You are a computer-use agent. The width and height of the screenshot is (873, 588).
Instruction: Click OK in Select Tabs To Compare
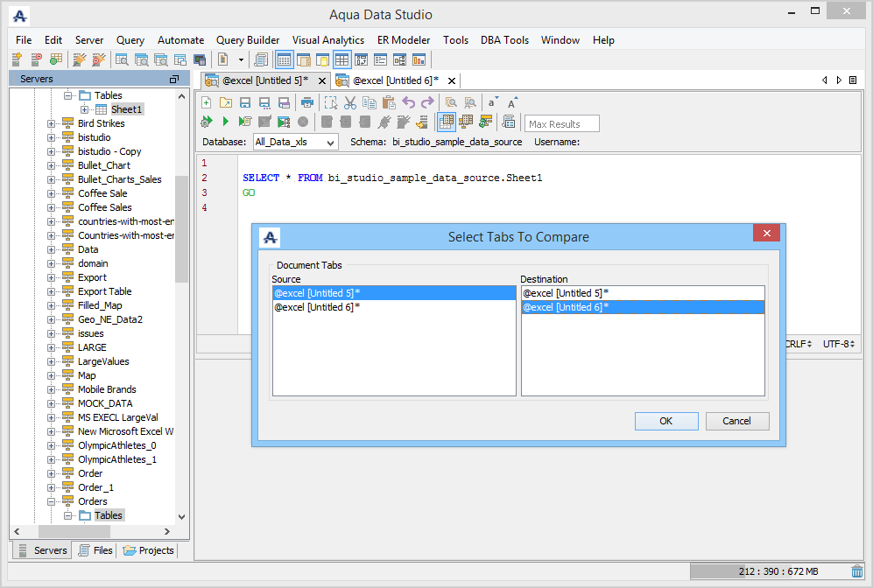tap(665, 421)
